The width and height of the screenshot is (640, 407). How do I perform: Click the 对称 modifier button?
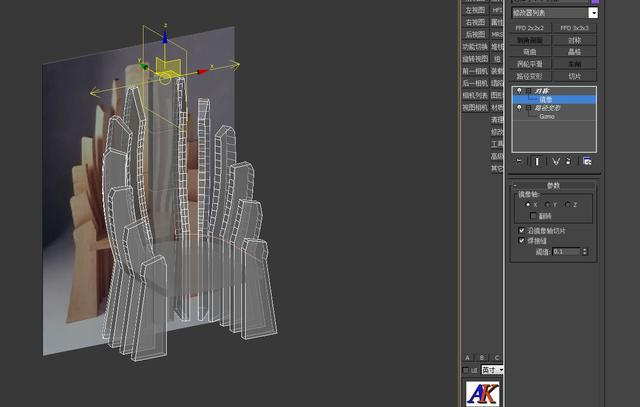click(x=574, y=40)
